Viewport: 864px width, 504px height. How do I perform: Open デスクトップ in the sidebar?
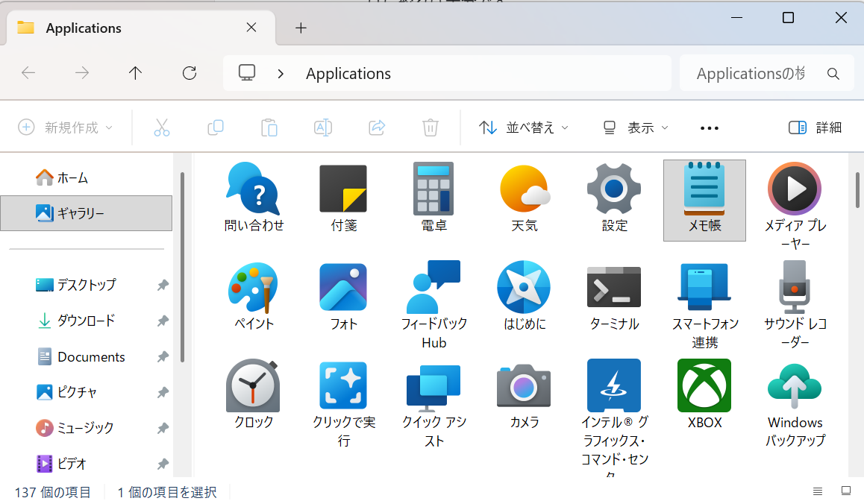(87, 285)
